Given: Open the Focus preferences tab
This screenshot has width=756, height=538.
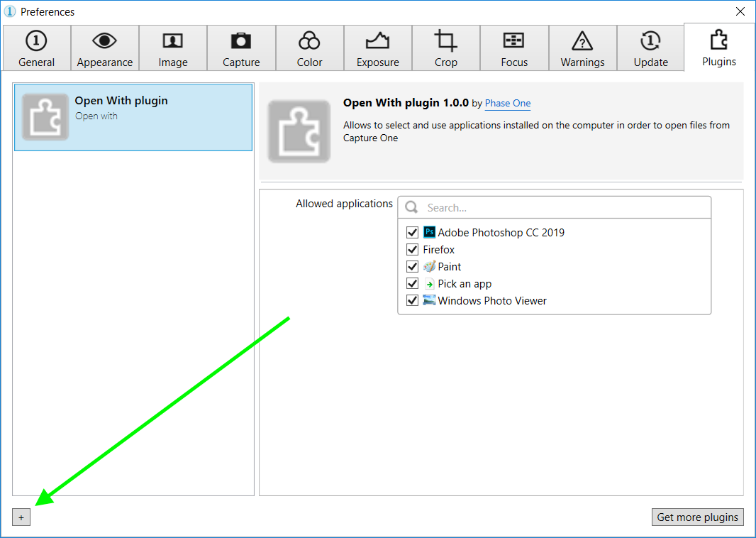Looking at the screenshot, I should click(514, 48).
